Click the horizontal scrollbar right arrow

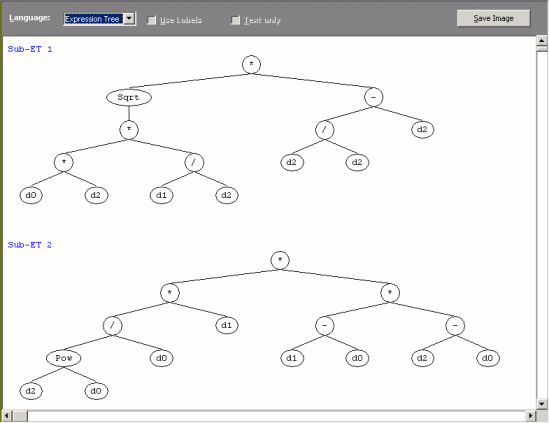(531, 416)
